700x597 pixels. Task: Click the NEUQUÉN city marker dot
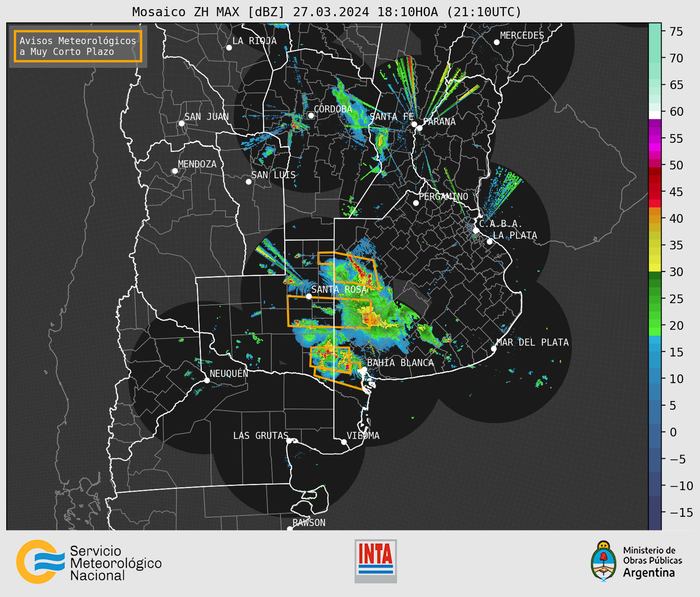[207, 380]
